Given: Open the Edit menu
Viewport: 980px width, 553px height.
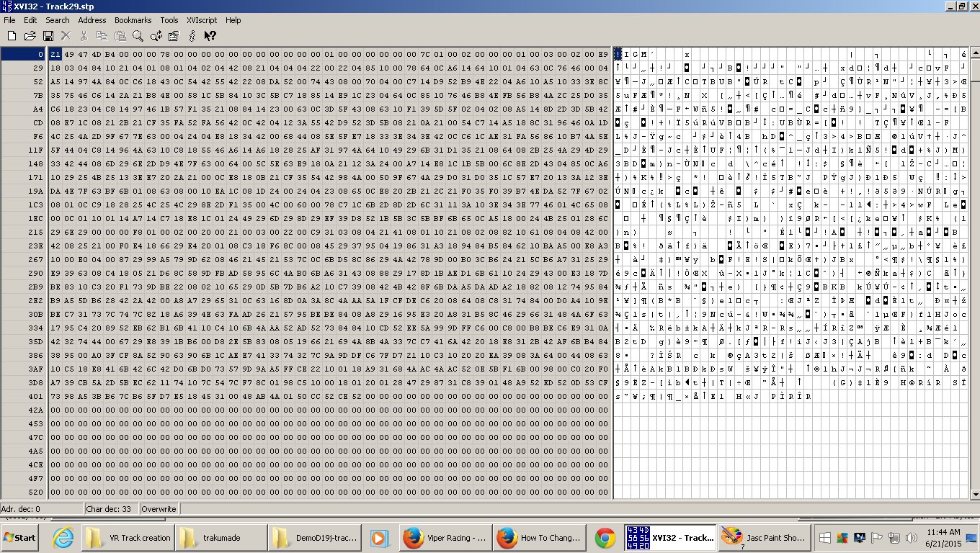Looking at the screenshot, I should [x=30, y=20].
